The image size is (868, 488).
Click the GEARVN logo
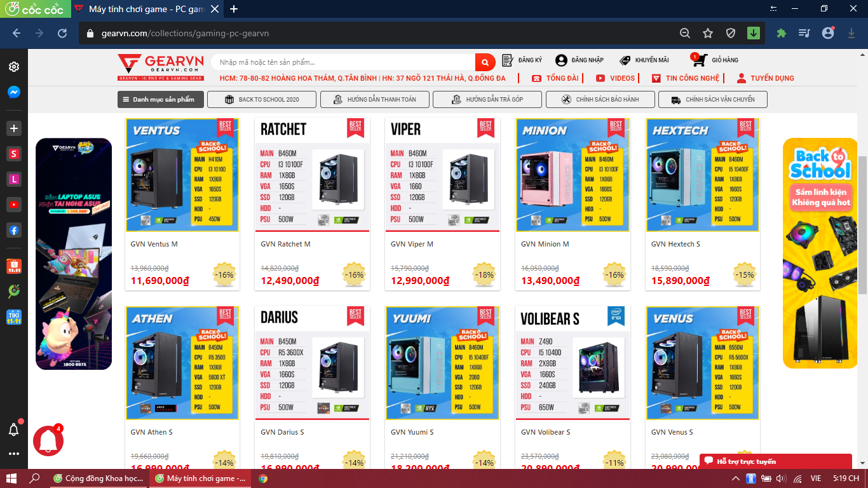pyautogui.click(x=160, y=67)
